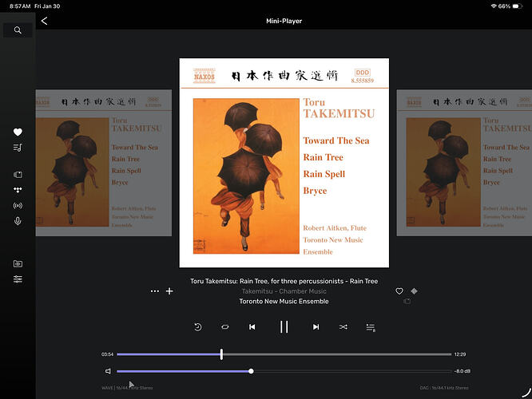Open podcasts microphone icon in the sidebar
The image size is (532, 399).
18,221
